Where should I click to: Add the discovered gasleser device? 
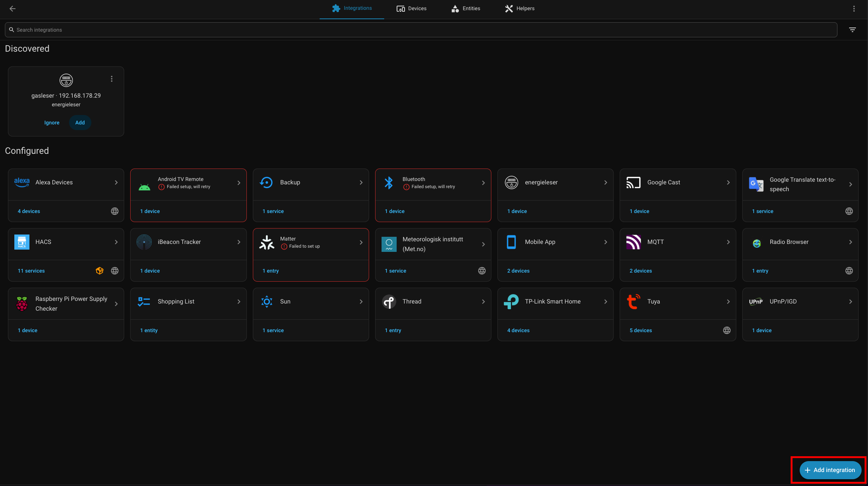[80, 123]
